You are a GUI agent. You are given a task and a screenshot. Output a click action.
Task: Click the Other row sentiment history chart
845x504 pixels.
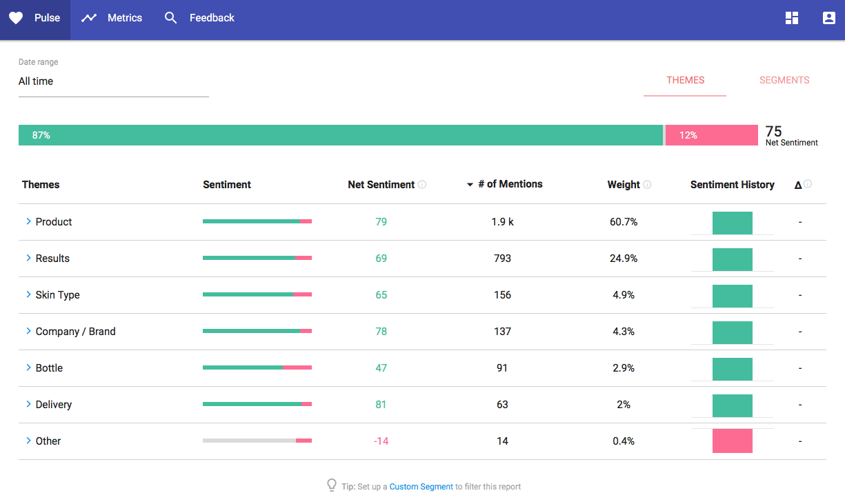732,441
